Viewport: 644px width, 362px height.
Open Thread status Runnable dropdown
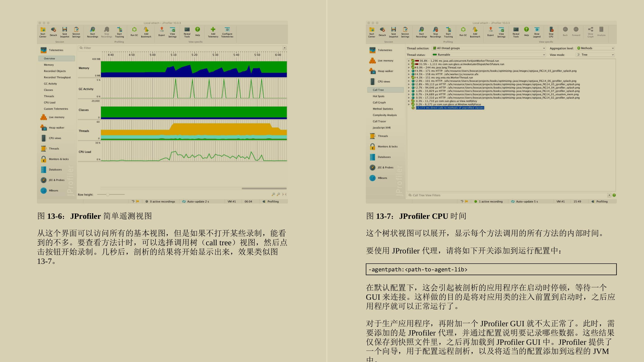488,55
